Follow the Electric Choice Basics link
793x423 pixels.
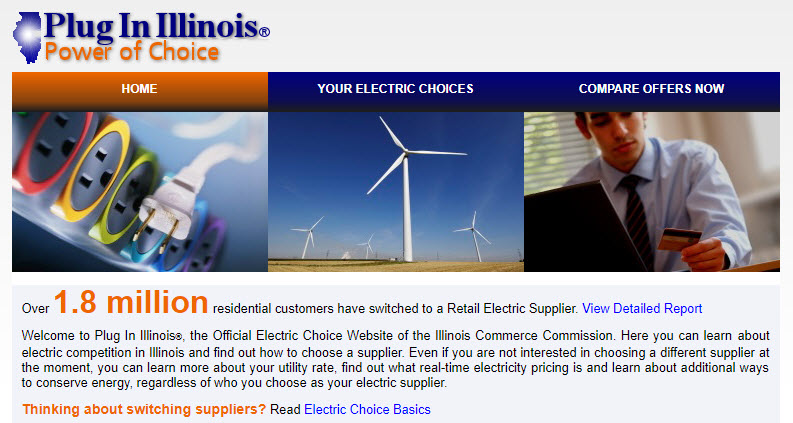(x=367, y=409)
